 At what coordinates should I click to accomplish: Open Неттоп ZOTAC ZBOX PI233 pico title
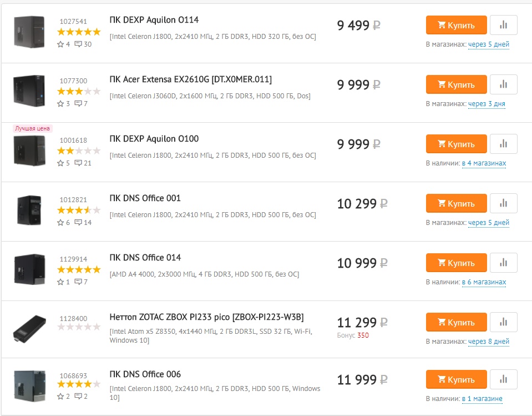tap(206, 317)
